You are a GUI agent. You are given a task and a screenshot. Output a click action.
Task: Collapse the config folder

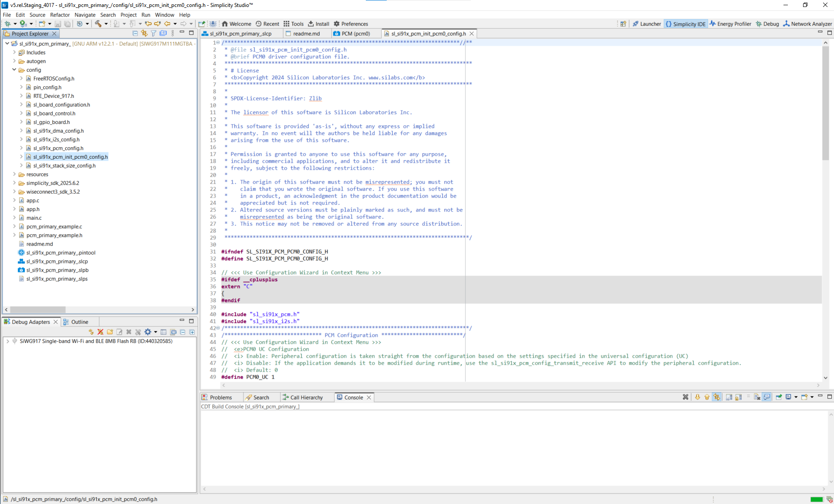click(14, 70)
